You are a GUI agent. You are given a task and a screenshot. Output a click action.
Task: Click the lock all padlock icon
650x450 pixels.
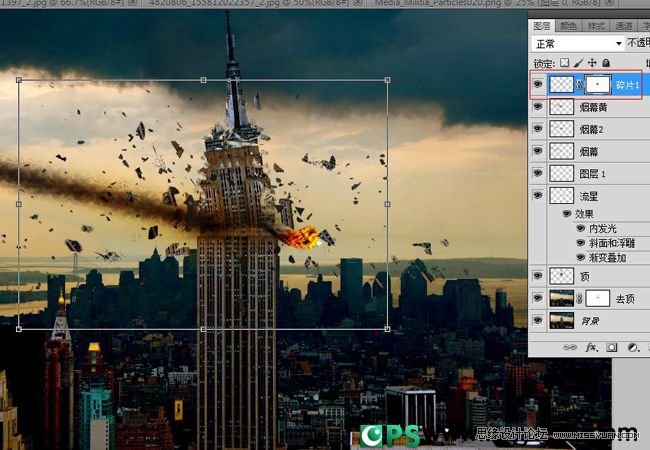pos(606,63)
